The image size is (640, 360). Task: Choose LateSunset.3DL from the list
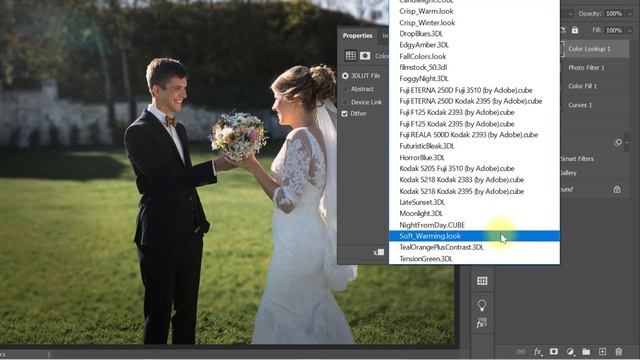pos(474,202)
